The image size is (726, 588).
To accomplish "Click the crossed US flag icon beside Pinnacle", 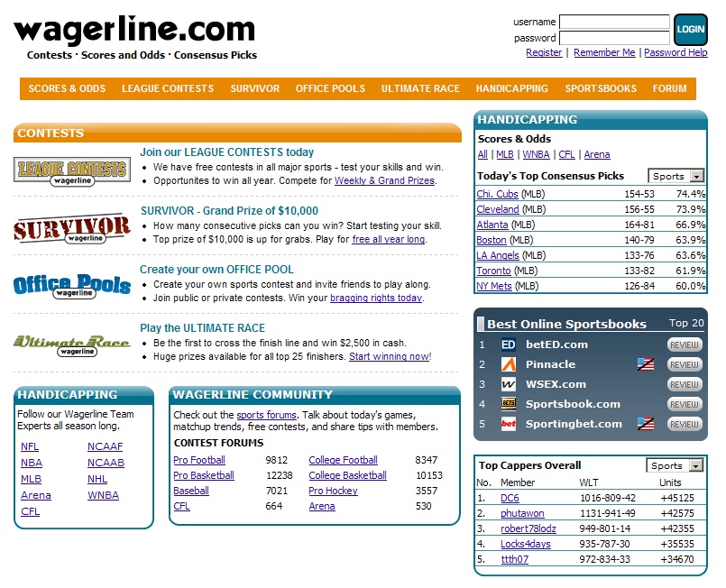I will pyautogui.click(x=646, y=364).
